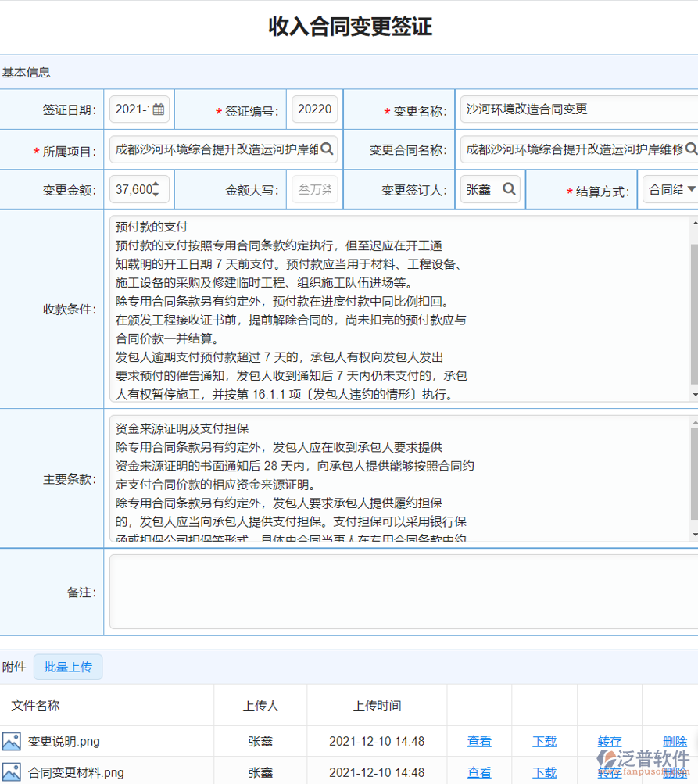Open 查看 for 变更说明.png
Screen dimensions: 698x784
click(x=479, y=741)
